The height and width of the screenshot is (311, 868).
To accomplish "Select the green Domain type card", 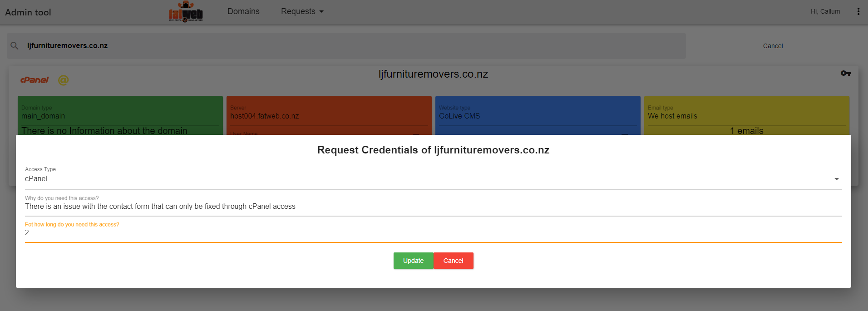I will tap(120, 115).
